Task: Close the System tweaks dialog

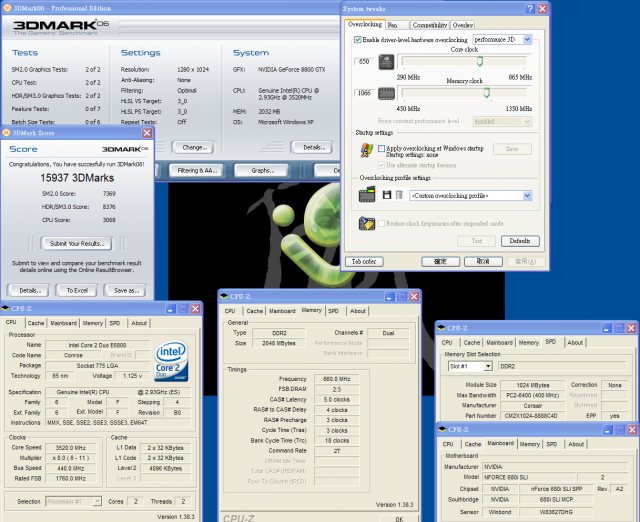Action: click(x=542, y=9)
